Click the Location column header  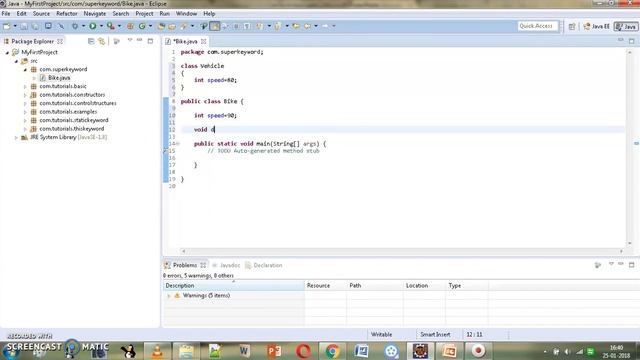click(424, 286)
